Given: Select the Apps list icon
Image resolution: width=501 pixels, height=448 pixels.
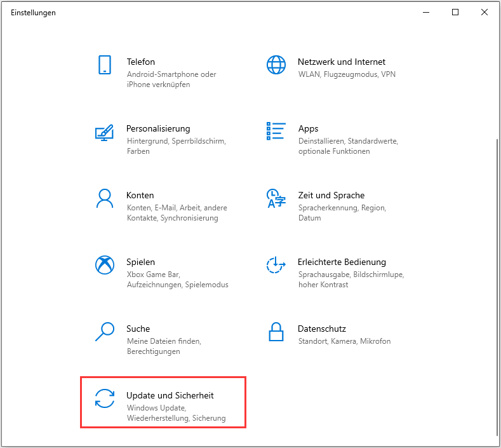Looking at the screenshot, I should pyautogui.click(x=276, y=131).
